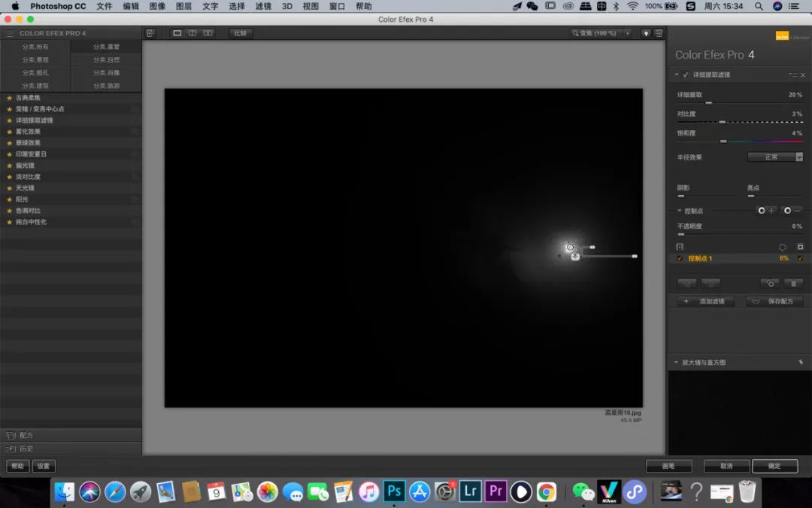Open the Color Efex Pro 4 list menu icon
812x508 pixels.
[10, 33]
